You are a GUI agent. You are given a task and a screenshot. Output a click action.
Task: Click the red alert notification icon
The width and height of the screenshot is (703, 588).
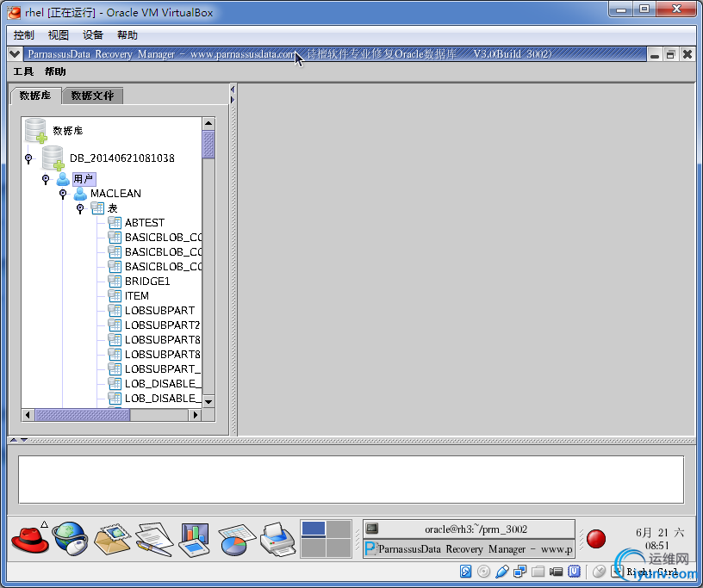[x=596, y=539]
